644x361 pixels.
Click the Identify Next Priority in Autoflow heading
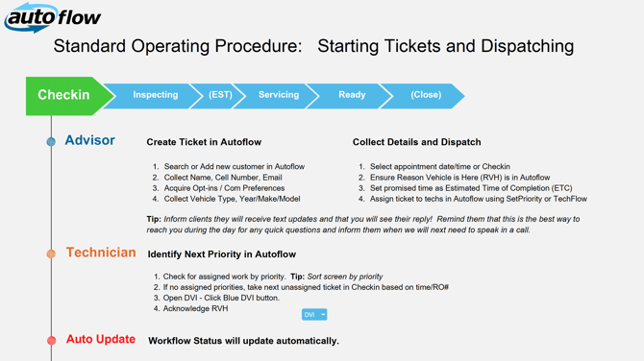point(222,254)
